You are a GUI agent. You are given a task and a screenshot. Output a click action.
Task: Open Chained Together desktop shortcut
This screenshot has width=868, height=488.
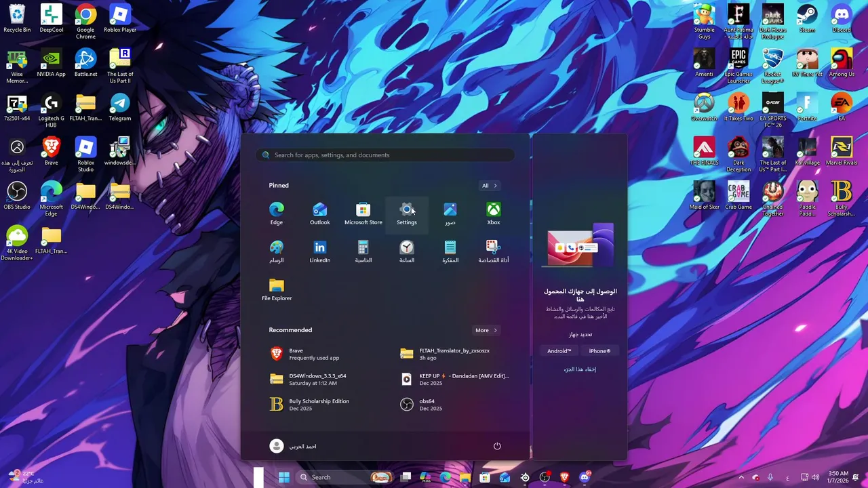[x=773, y=199]
